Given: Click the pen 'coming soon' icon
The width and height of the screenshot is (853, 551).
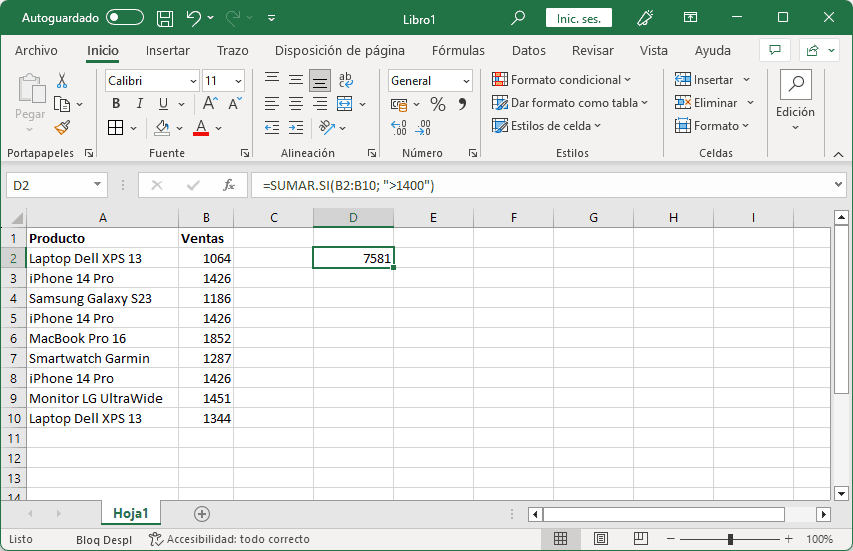Looking at the screenshot, I should point(645,18).
